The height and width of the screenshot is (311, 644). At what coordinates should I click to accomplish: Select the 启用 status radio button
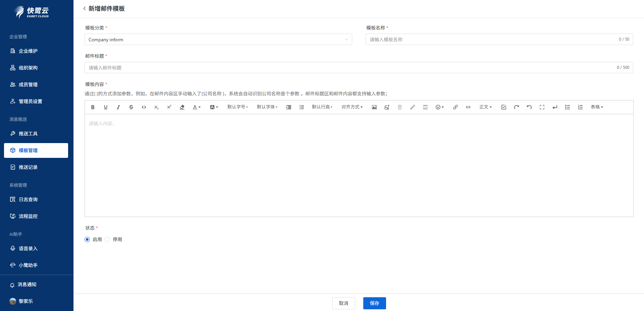tap(88, 239)
